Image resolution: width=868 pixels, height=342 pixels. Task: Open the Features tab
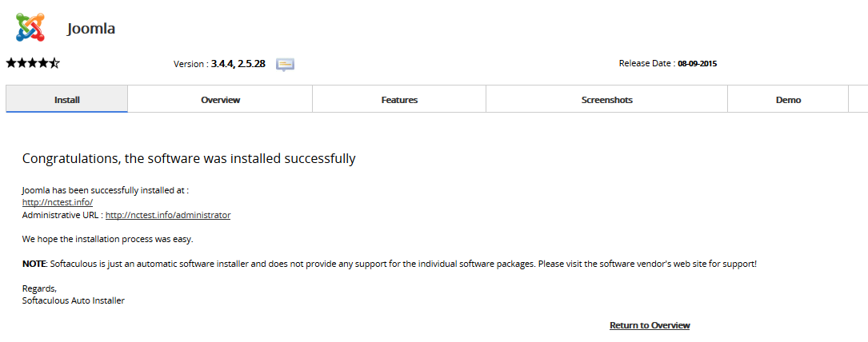[399, 99]
